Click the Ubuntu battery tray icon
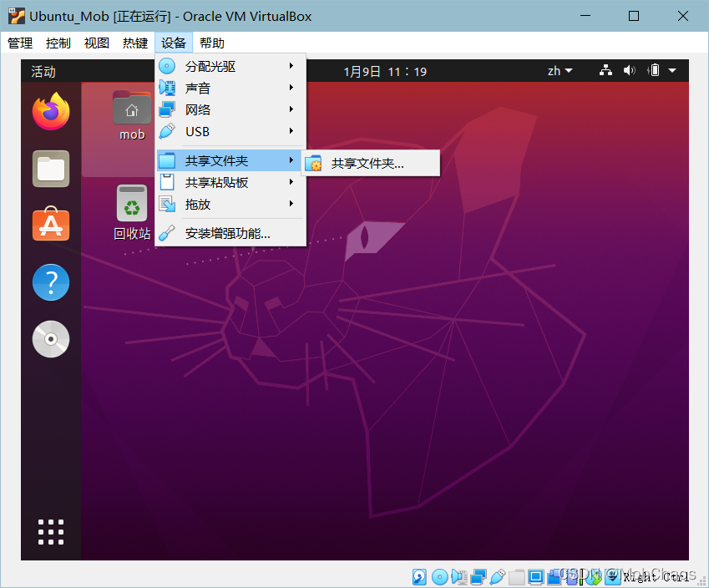 (653, 70)
